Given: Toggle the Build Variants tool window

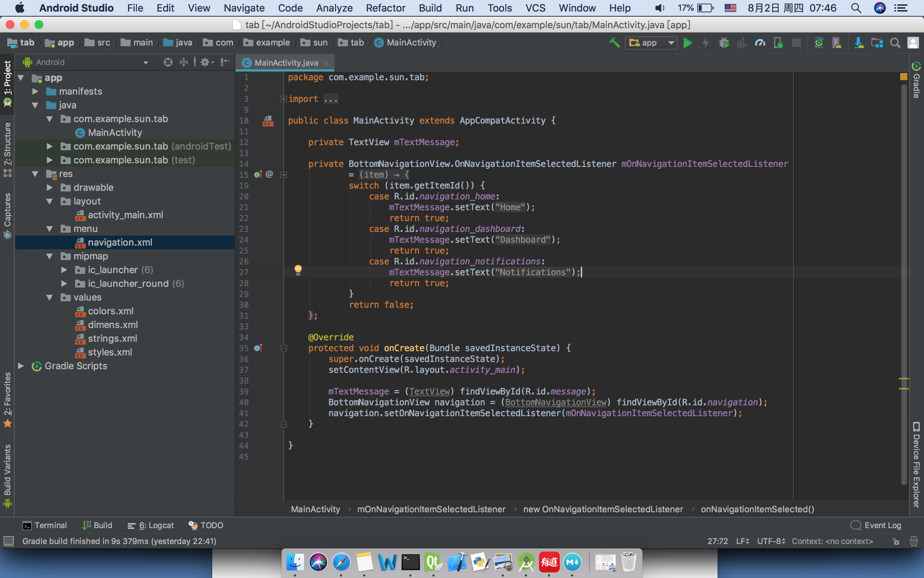Looking at the screenshot, I should 7,476.
